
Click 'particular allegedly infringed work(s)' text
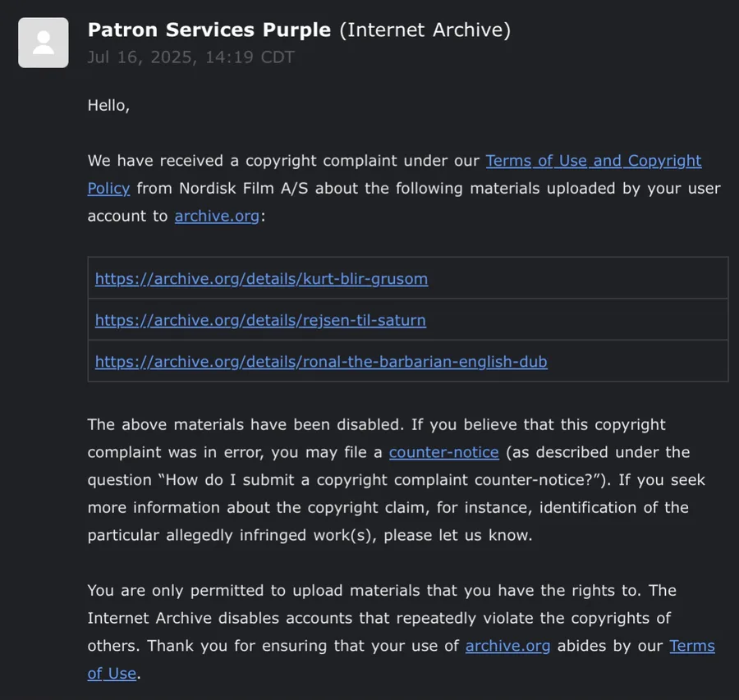232,535
